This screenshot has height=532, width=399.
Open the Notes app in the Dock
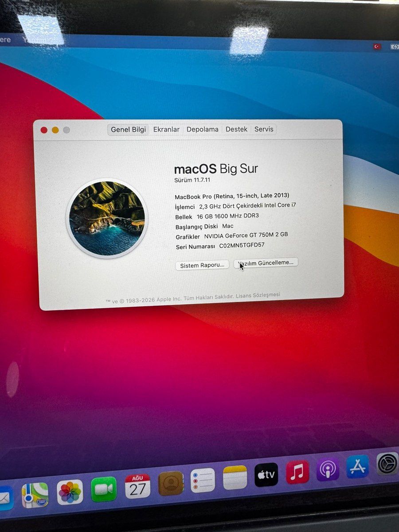(235, 477)
